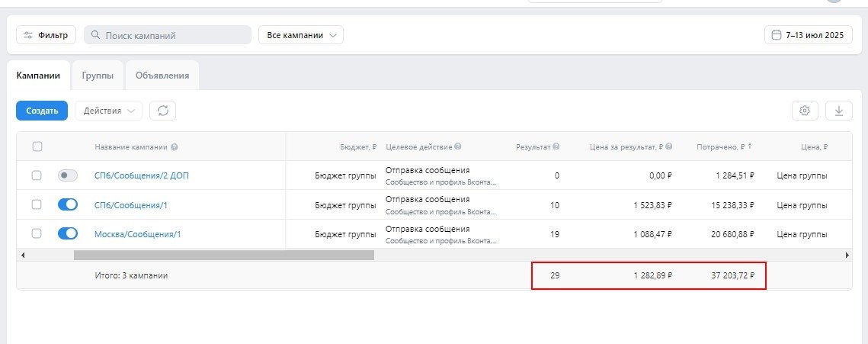
Task: Click help icon next to Целевое действие
Action: click(458, 147)
